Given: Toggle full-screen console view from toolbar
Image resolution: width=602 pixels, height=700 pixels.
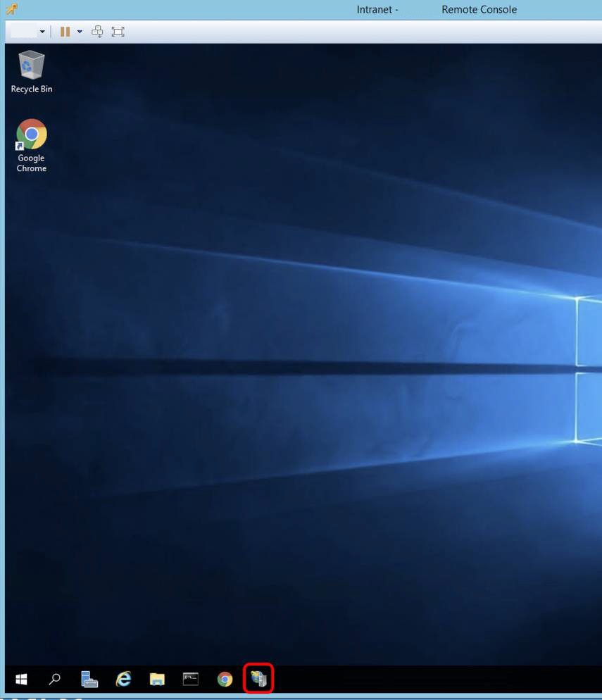Looking at the screenshot, I should 118,32.
